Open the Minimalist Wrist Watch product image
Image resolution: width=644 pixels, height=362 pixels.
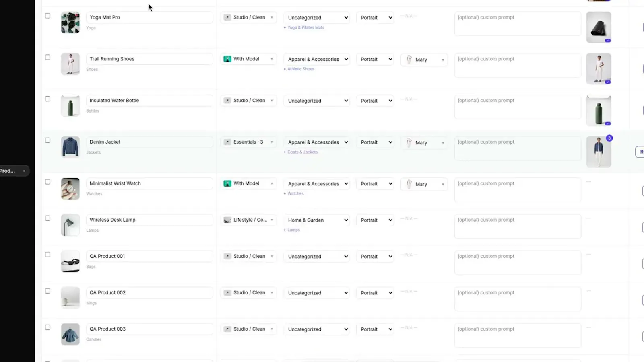[70, 189]
